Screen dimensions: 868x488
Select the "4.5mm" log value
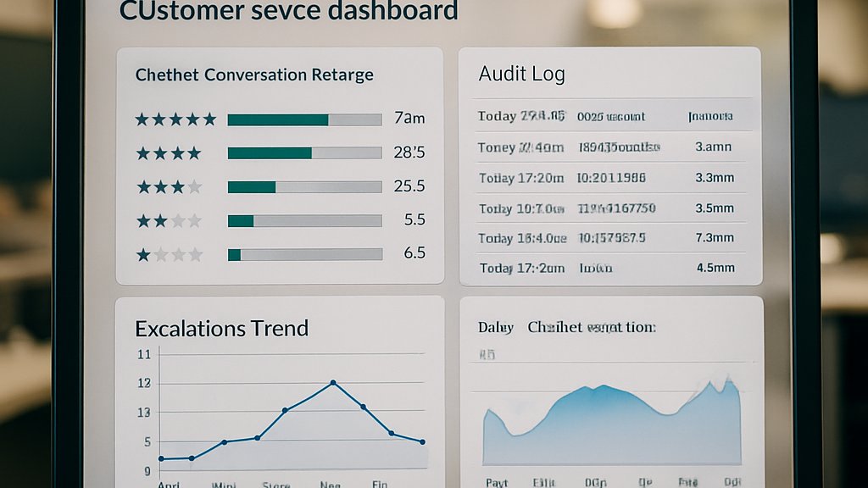[x=715, y=268]
